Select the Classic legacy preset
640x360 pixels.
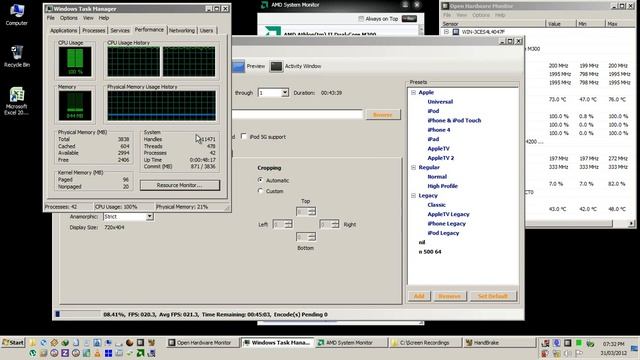click(436, 205)
